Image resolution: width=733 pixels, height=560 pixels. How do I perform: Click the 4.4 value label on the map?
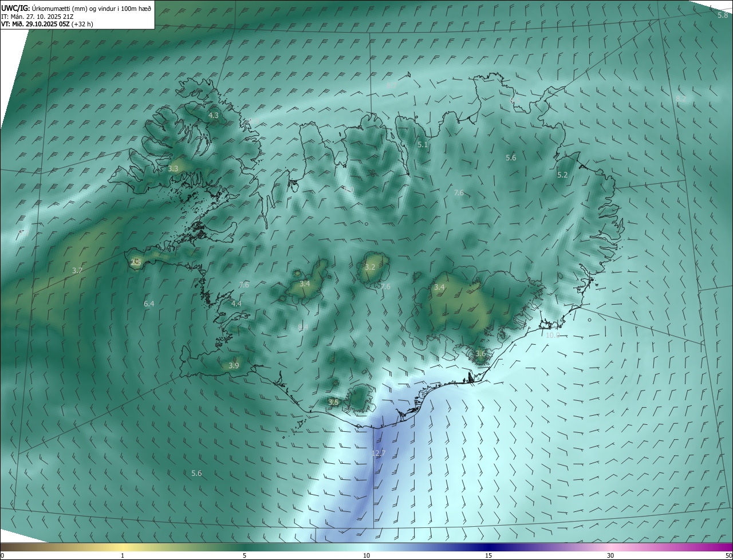pyautogui.click(x=237, y=304)
